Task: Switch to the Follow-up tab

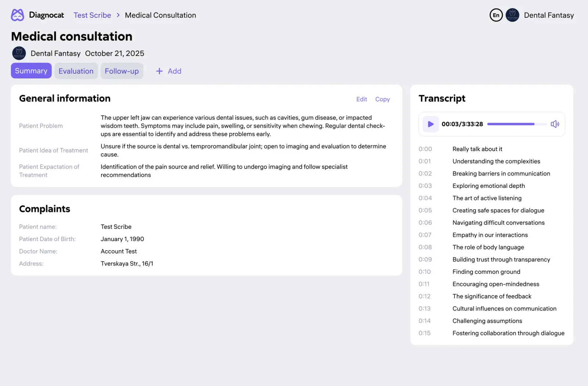Action: click(x=122, y=71)
